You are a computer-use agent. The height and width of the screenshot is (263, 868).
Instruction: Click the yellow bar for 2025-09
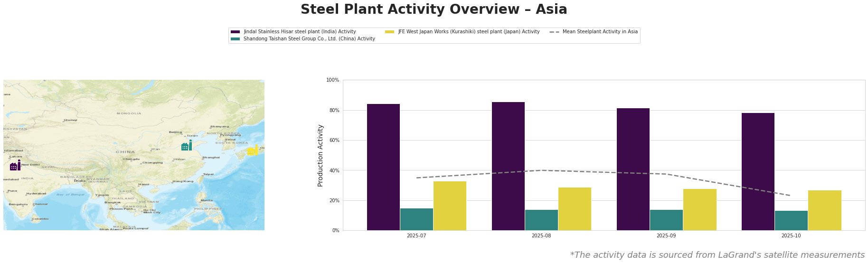tap(699, 209)
